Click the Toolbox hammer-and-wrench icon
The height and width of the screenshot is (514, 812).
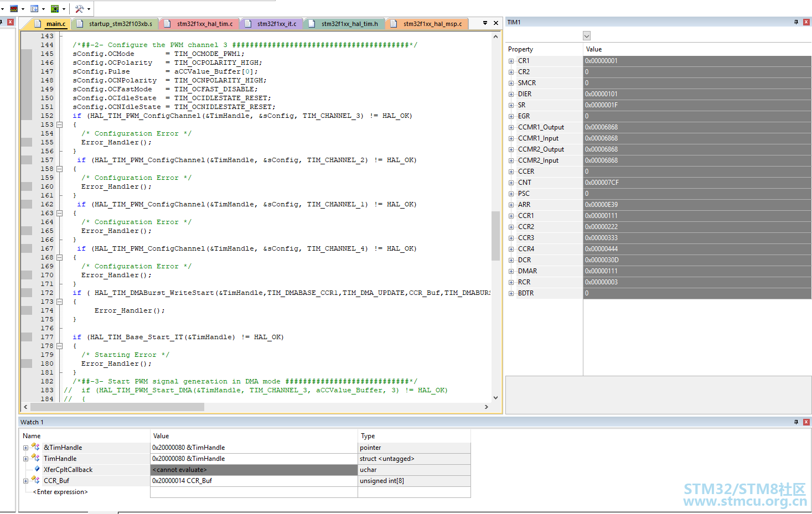click(x=79, y=8)
